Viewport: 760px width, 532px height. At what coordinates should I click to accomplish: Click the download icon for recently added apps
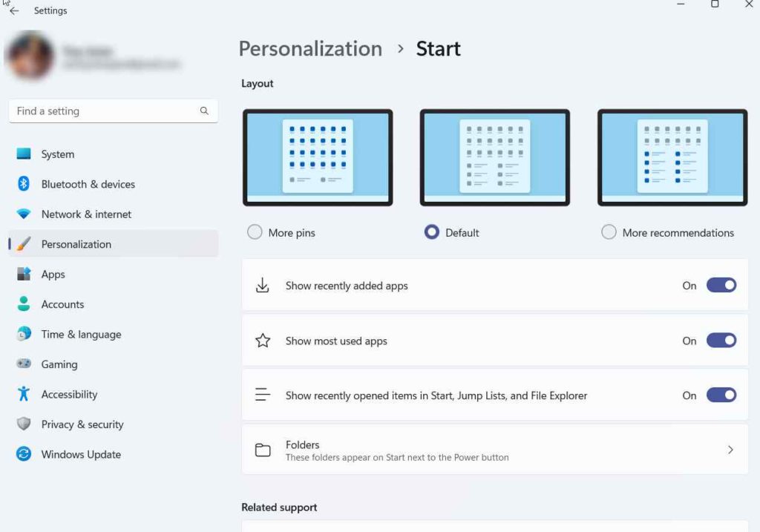(262, 286)
